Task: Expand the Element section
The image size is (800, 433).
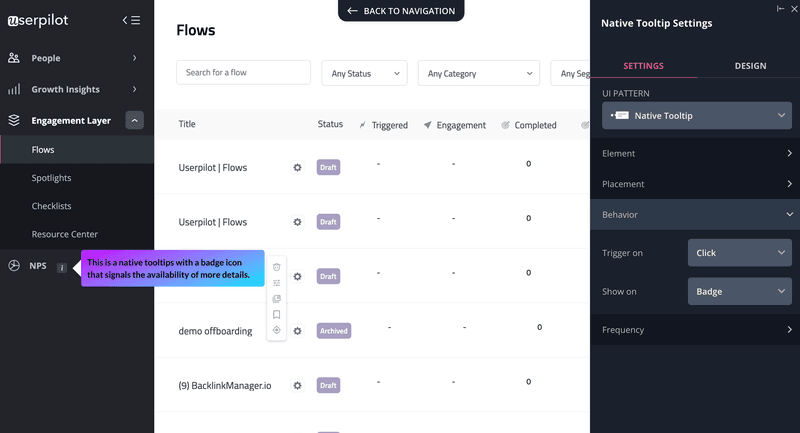Action: tap(696, 154)
